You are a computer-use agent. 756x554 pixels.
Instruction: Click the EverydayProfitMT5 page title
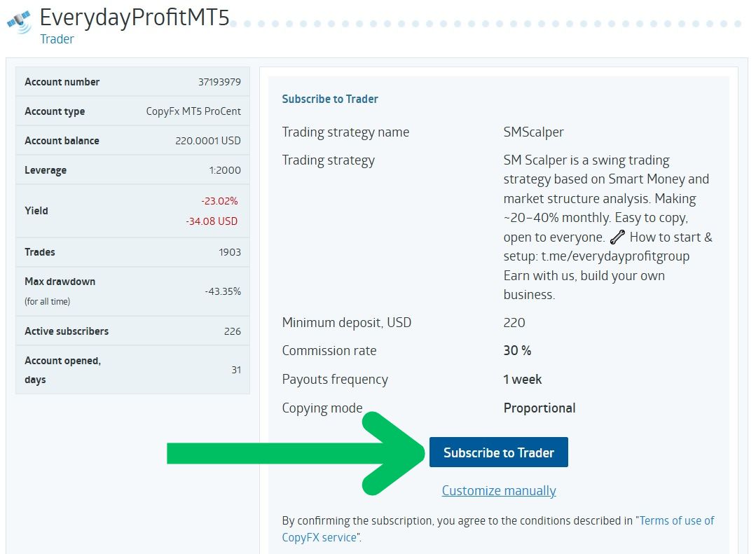(x=135, y=17)
